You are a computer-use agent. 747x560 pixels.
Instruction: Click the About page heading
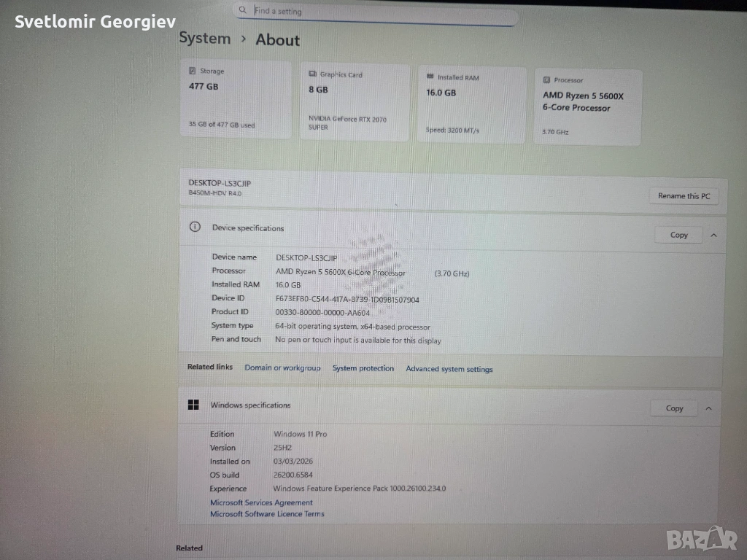tap(278, 39)
